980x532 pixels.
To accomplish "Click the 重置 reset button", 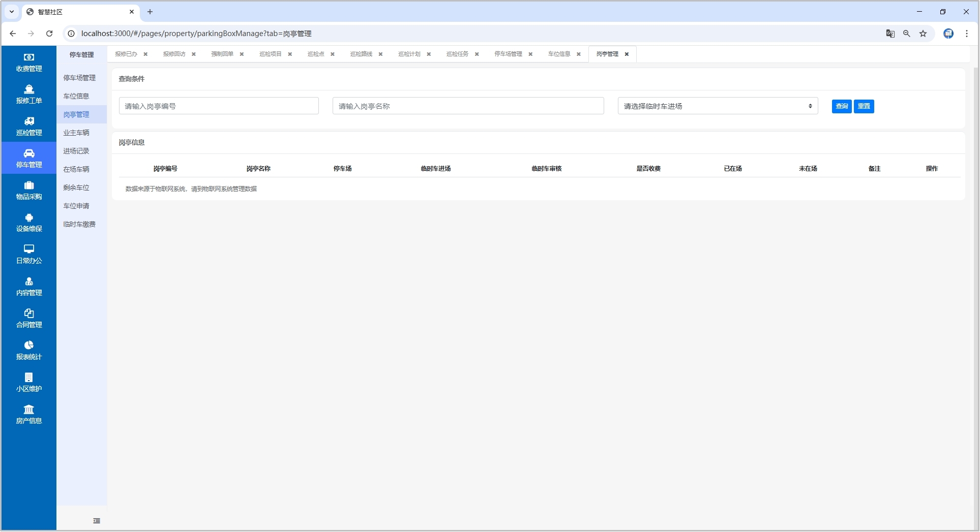I will (864, 106).
